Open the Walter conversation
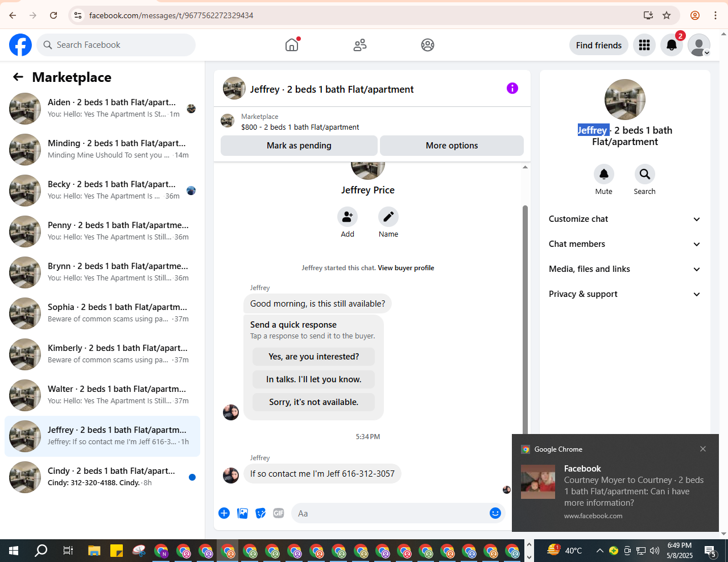The height and width of the screenshot is (562, 728). 102,395
